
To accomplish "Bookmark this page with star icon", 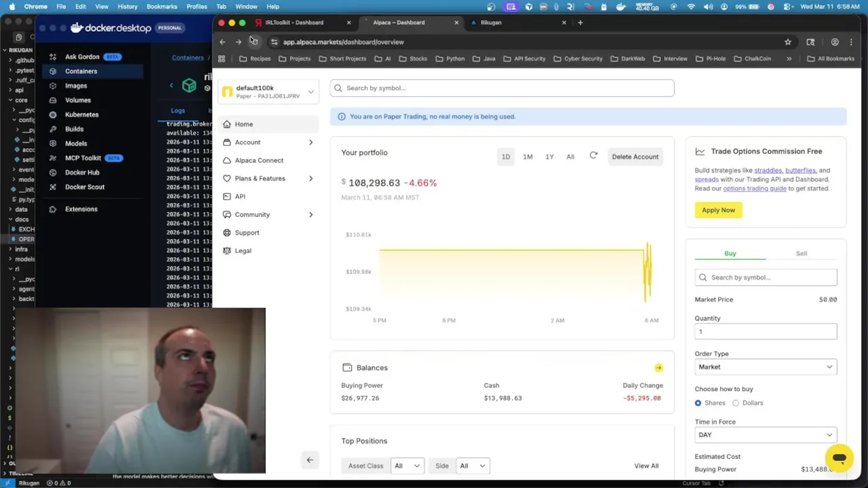I will click(x=787, y=42).
